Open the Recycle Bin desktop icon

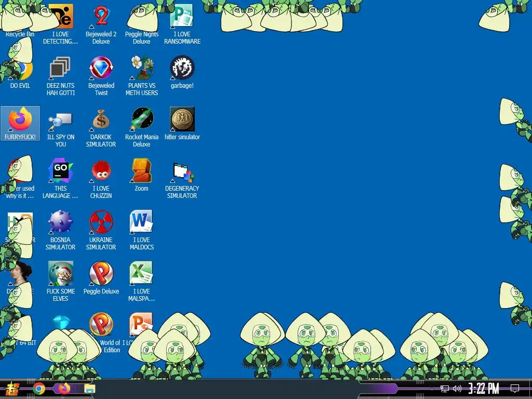coord(20,21)
